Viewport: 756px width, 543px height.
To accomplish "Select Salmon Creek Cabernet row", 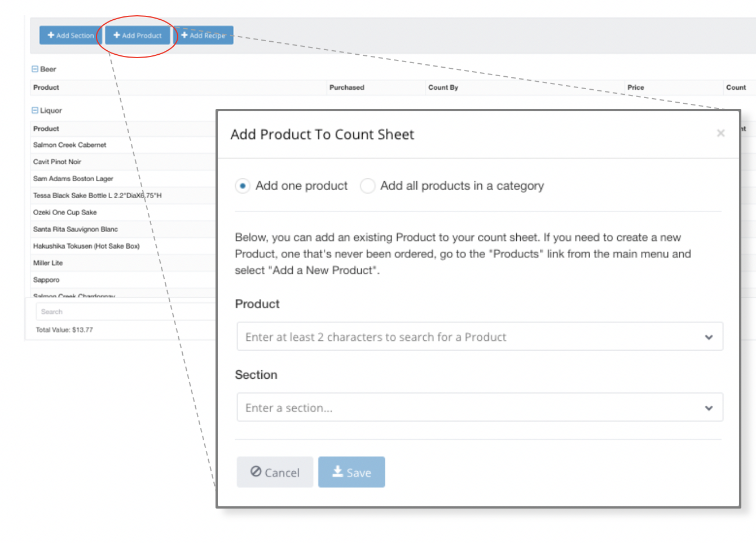I will coord(70,145).
